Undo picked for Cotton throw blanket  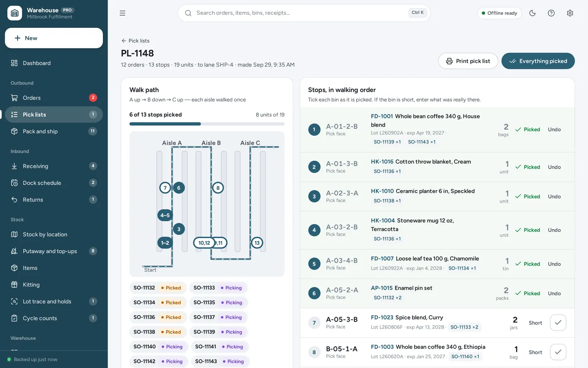[x=554, y=167]
